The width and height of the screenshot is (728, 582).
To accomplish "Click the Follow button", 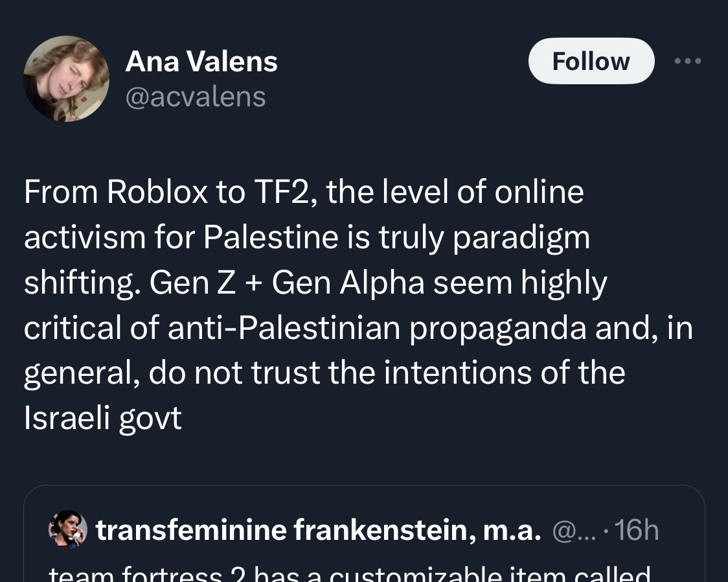I will [x=591, y=61].
